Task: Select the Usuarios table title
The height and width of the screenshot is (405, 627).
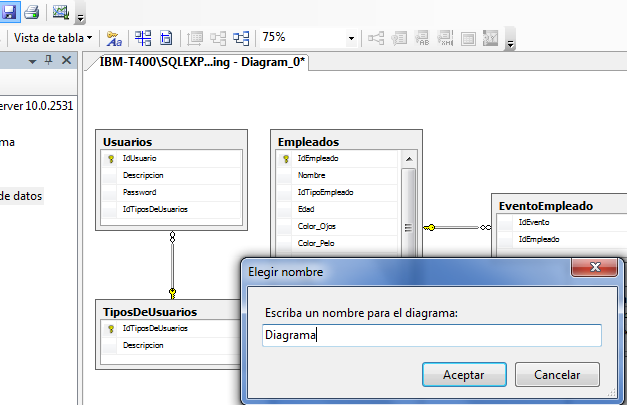Action: (128, 142)
